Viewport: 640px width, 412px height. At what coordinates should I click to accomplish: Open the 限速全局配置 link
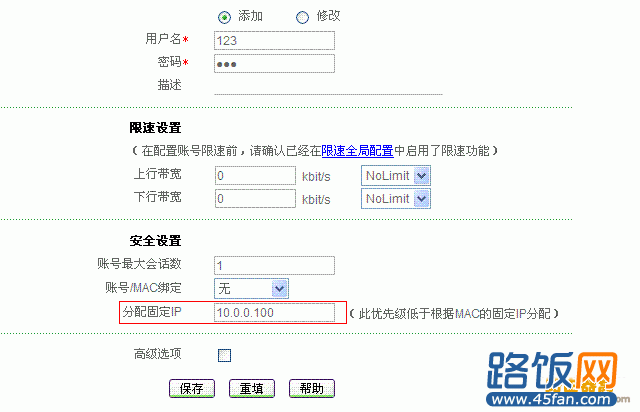click(x=357, y=151)
